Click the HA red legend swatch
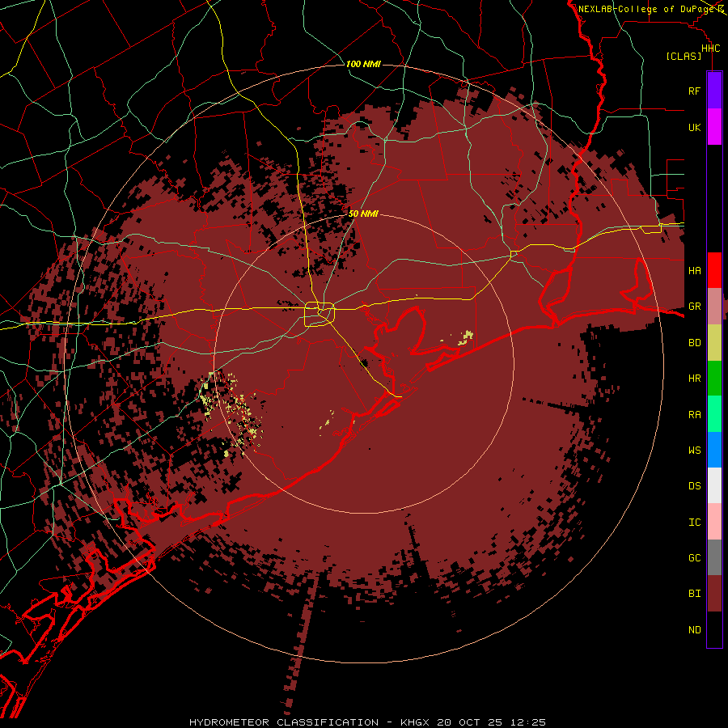This screenshot has height=728, width=728. (714, 270)
